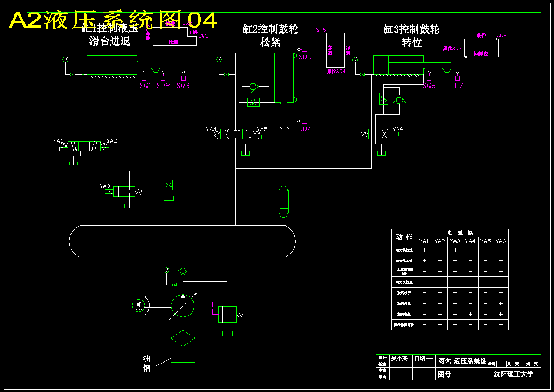
Task: Click the '沈阳理工大学' title block text
Action: pos(514,374)
